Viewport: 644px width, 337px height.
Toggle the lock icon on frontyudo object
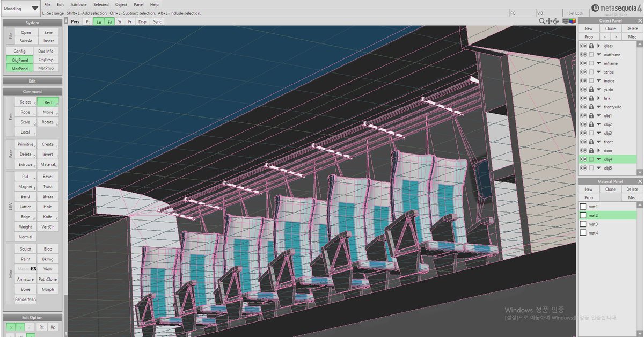591,107
